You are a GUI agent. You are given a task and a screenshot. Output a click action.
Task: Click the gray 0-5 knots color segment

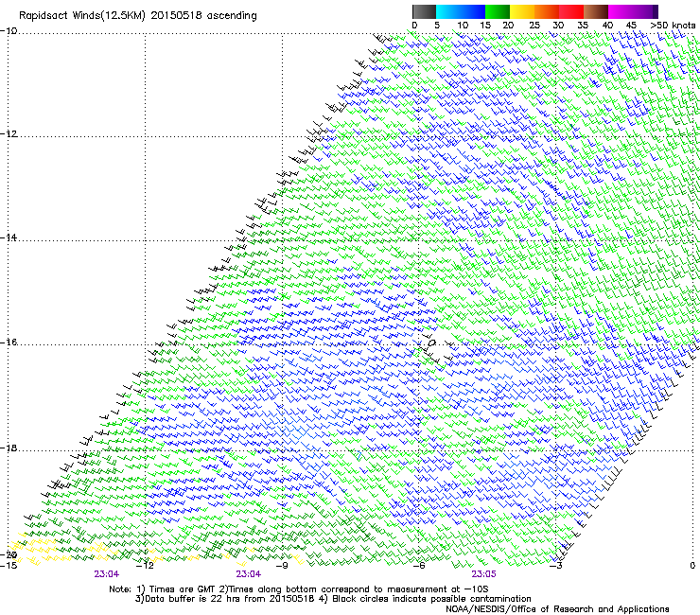pyautogui.click(x=424, y=11)
